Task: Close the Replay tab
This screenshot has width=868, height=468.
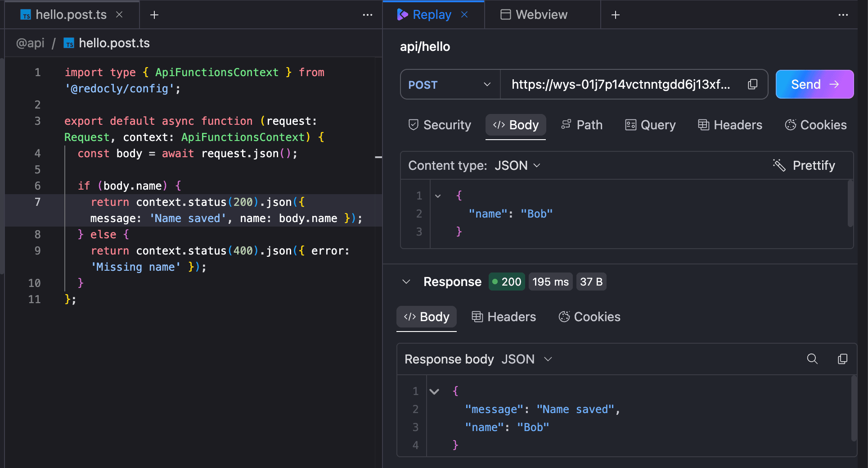Action: pos(464,15)
